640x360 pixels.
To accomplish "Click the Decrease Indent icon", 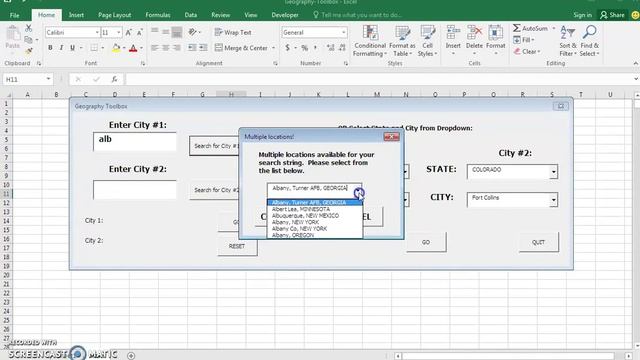I will pyautogui.click(x=192, y=48).
